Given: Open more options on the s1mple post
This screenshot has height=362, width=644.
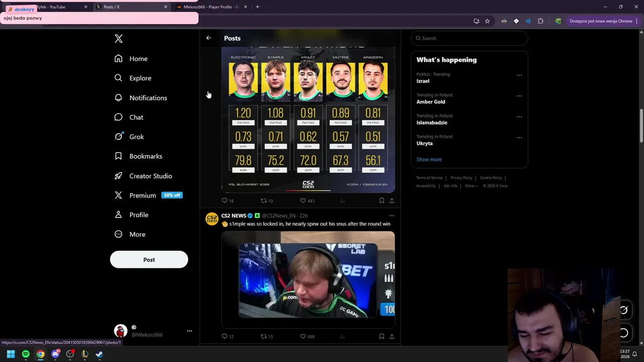Looking at the screenshot, I should 391,216.
